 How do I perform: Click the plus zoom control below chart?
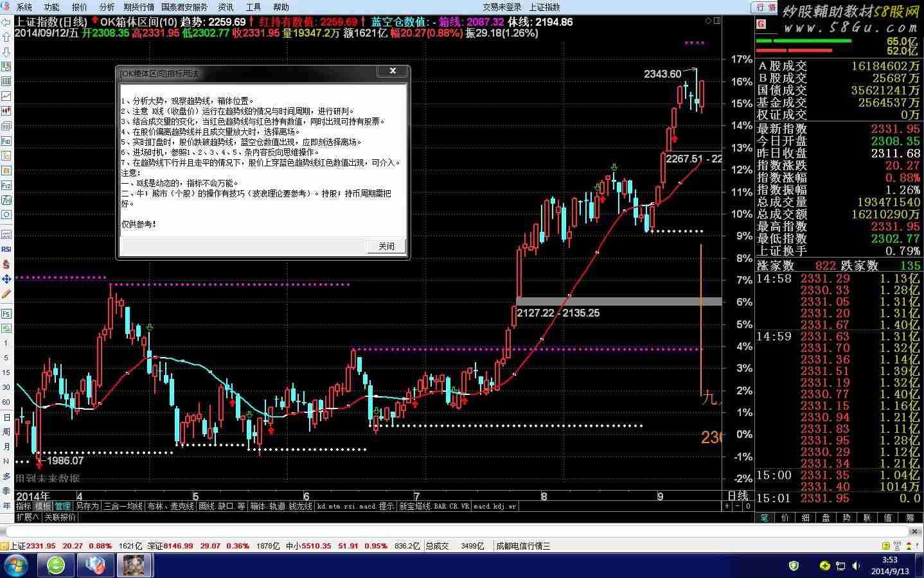point(727,506)
